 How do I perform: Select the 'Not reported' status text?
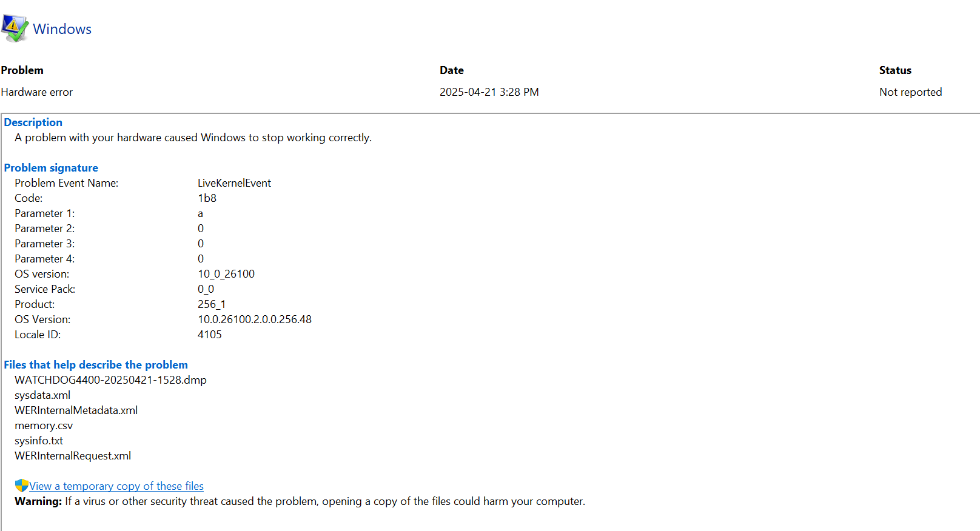tap(910, 92)
